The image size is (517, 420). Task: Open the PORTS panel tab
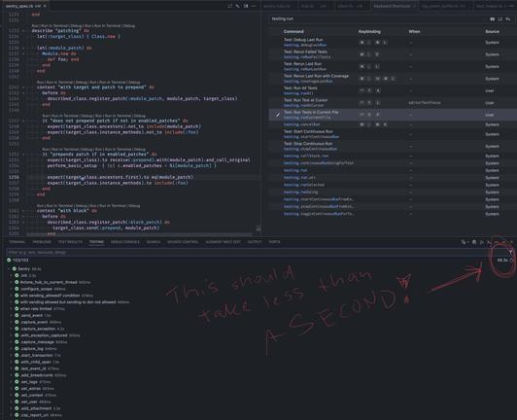(274, 242)
